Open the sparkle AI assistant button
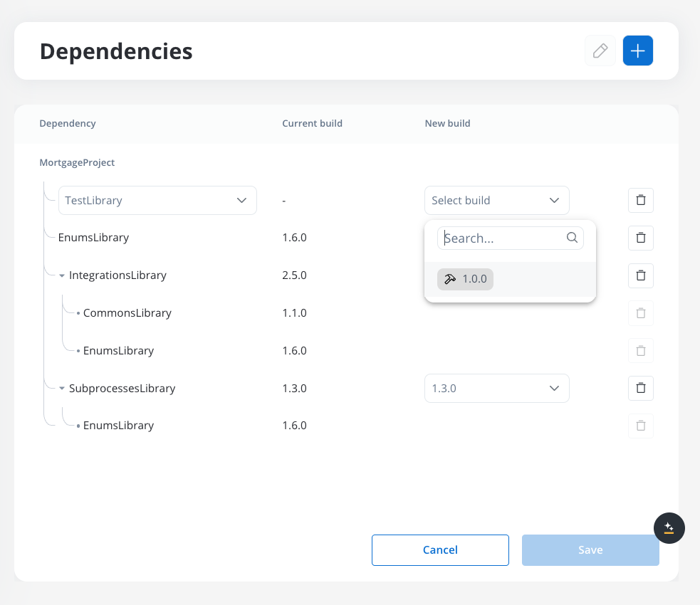This screenshot has height=605, width=700. [x=669, y=528]
